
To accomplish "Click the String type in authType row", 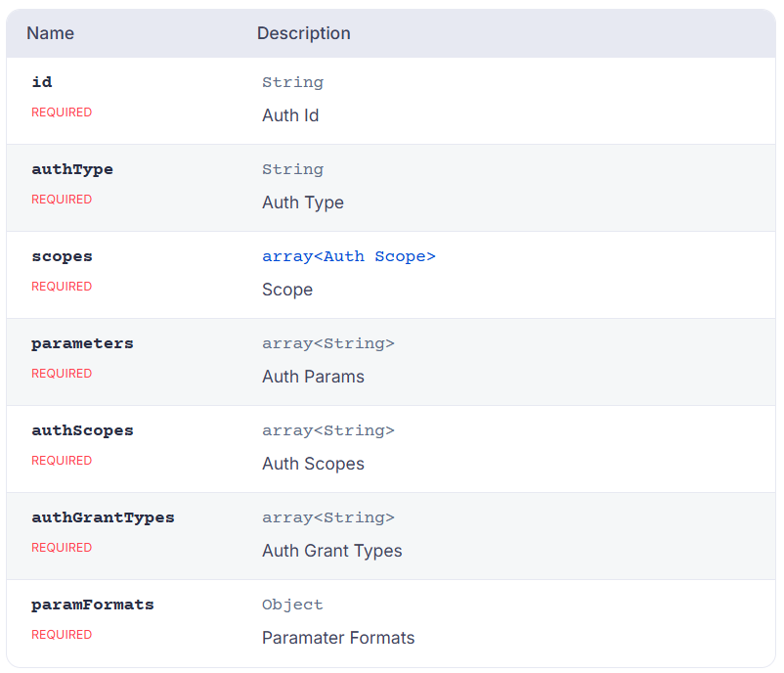I will (292, 169).
